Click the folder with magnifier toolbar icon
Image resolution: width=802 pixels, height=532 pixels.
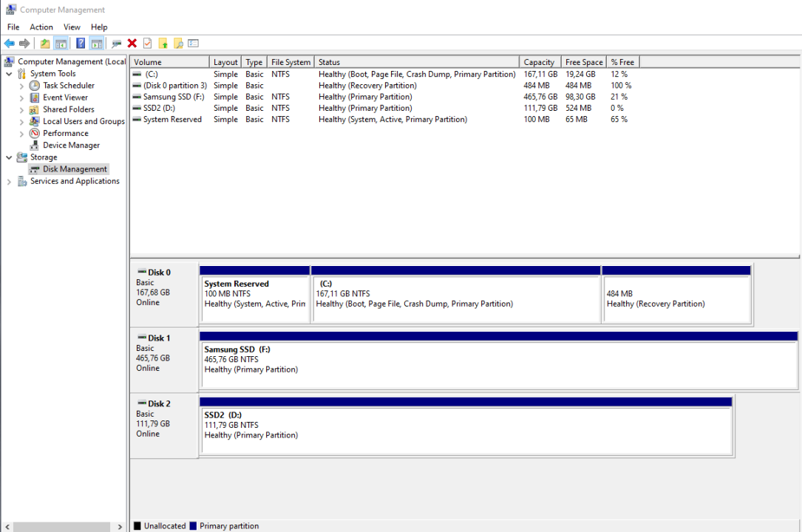tap(178, 44)
